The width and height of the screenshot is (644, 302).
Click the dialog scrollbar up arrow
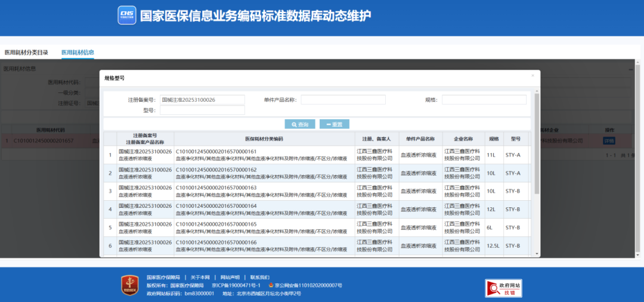click(537, 91)
